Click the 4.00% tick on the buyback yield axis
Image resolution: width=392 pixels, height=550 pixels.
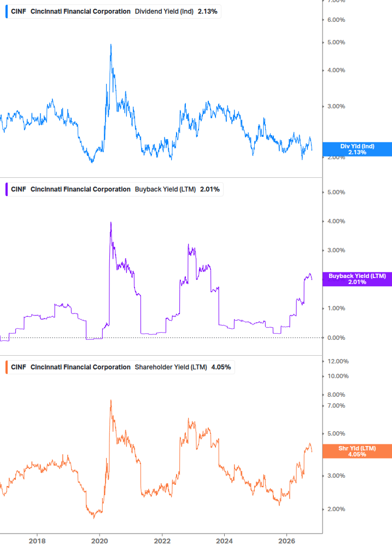tap(336, 221)
